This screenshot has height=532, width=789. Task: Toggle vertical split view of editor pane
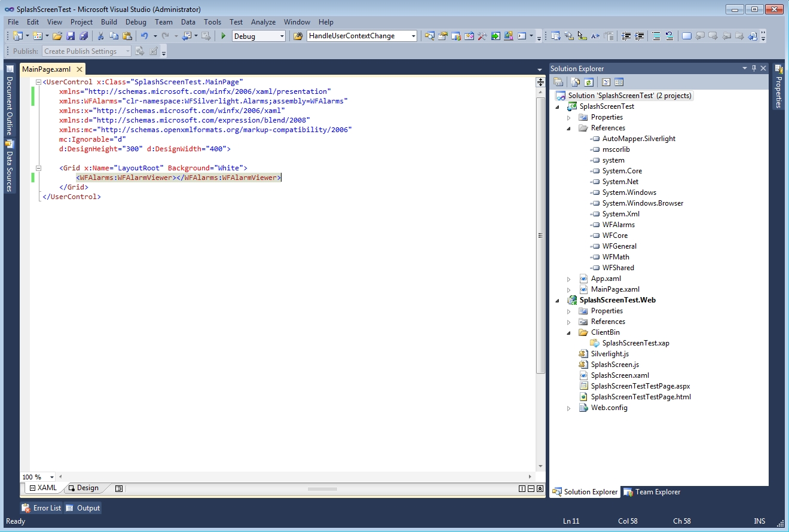(522, 488)
